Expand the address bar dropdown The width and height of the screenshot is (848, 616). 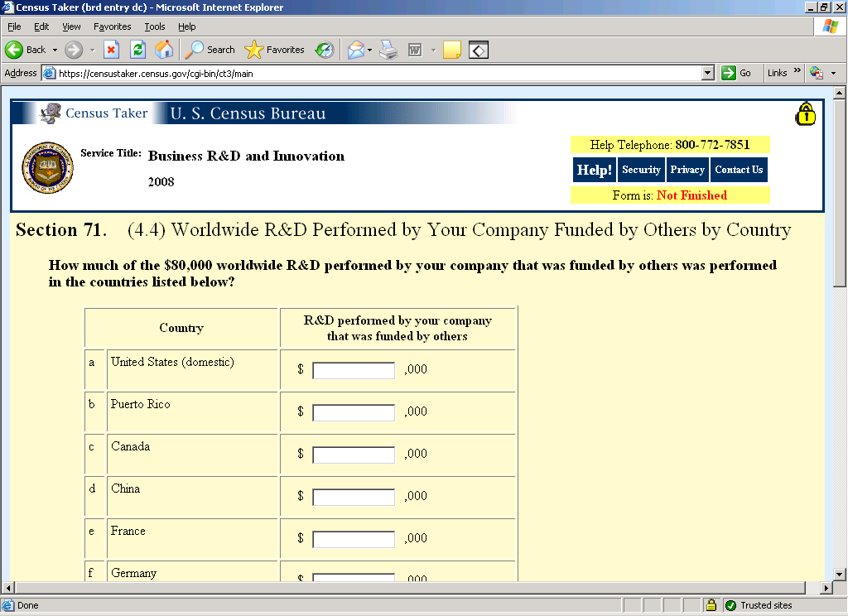pos(707,73)
